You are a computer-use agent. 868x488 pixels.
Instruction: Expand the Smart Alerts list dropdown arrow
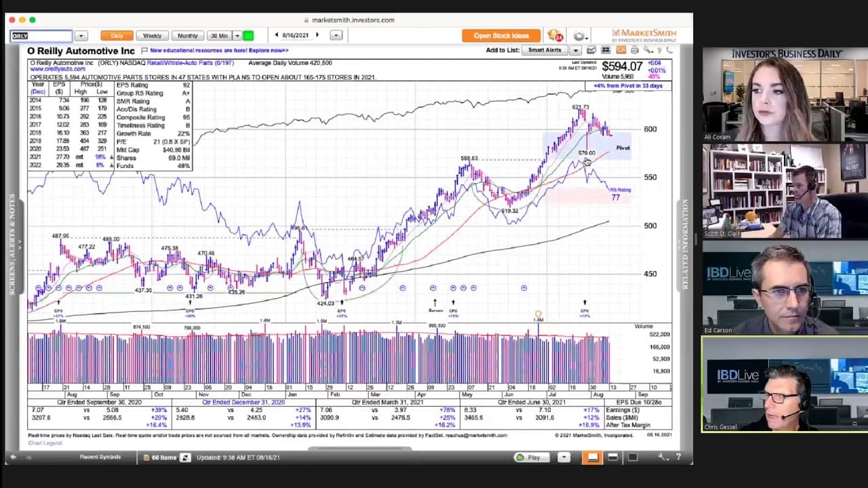tap(575, 50)
